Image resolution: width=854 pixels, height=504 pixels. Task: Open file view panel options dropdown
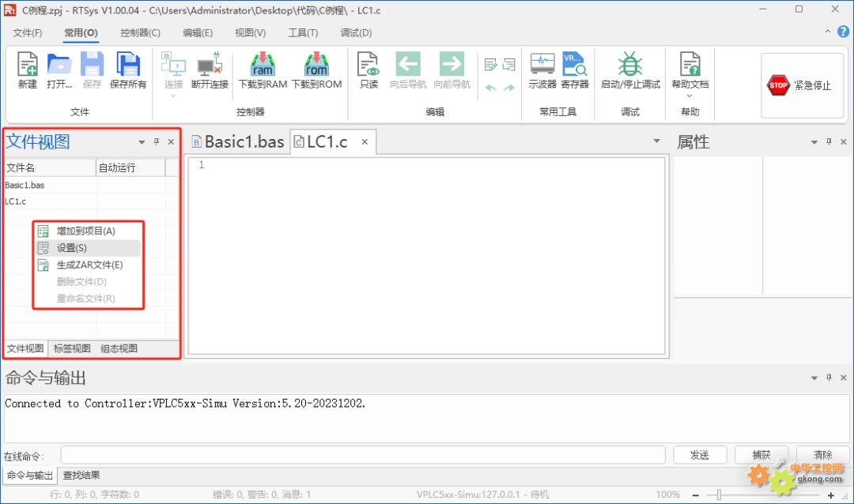click(x=142, y=142)
